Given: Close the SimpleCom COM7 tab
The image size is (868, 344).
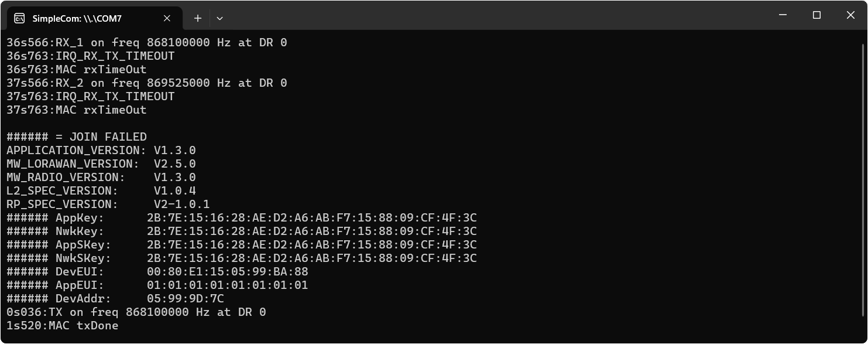Looking at the screenshot, I should tap(167, 18).
